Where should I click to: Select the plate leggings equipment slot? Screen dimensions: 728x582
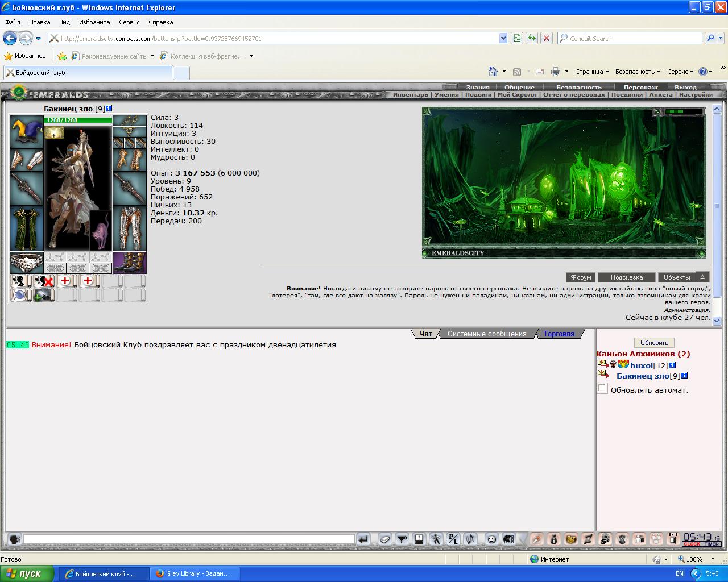(130, 228)
